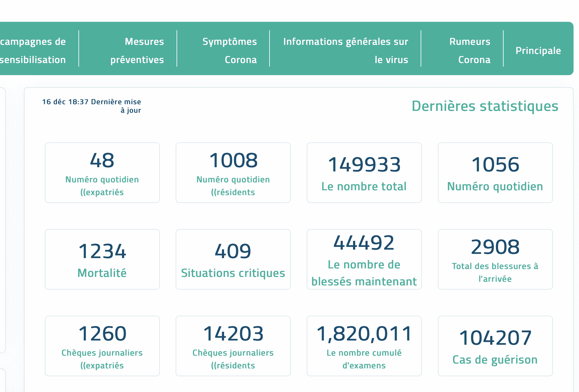Select the 1234 Mortalité card

pos(102,259)
